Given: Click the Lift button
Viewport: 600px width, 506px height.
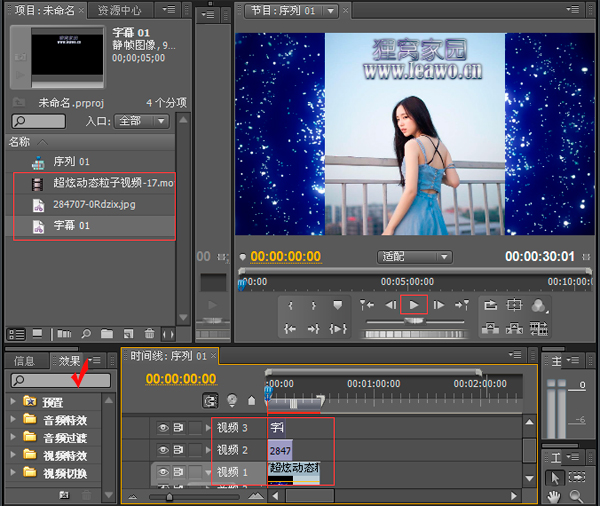Looking at the screenshot, I should pyautogui.click(x=490, y=328).
